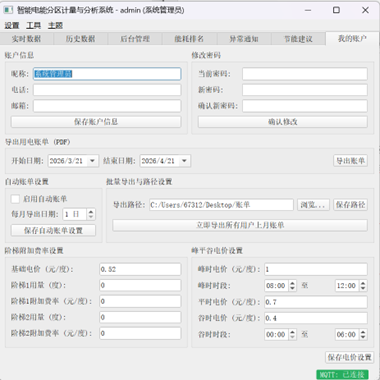Open the 工具 menu
The image size is (380, 380).
coord(33,25)
